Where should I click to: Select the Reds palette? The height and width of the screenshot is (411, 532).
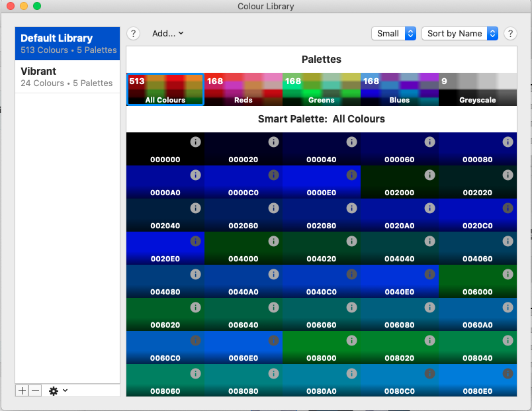[244, 89]
